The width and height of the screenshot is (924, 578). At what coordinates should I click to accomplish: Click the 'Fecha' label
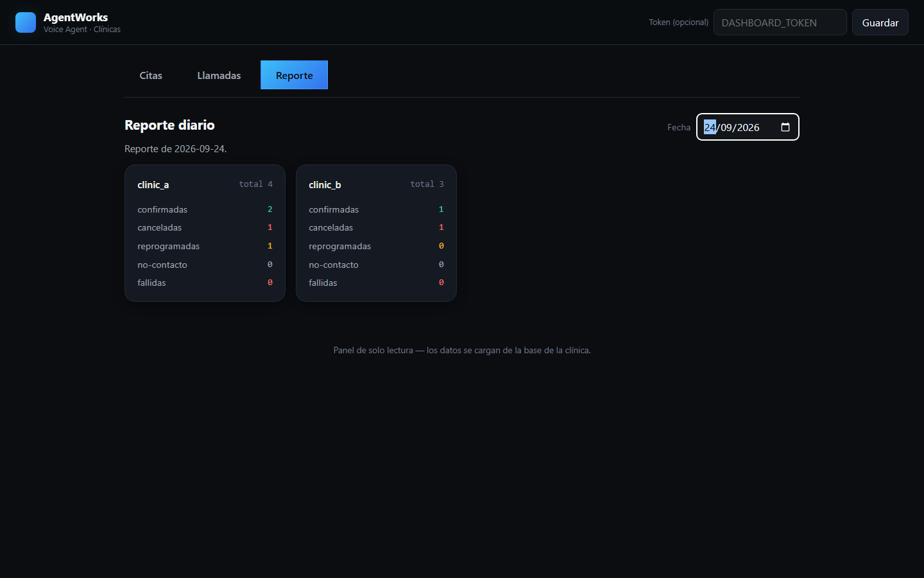point(679,127)
